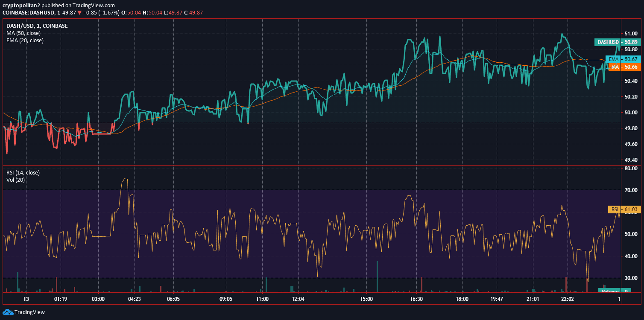
Task: Click the TradingView cloud logo icon
Action: tap(8, 312)
